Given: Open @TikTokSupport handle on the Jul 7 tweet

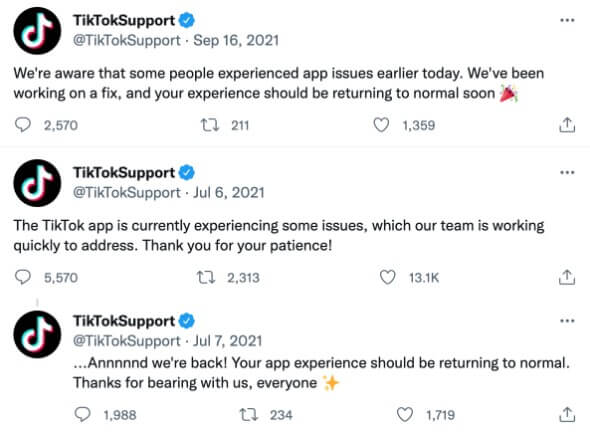Looking at the screenshot, I should pyautogui.click(x=127, y=341).
